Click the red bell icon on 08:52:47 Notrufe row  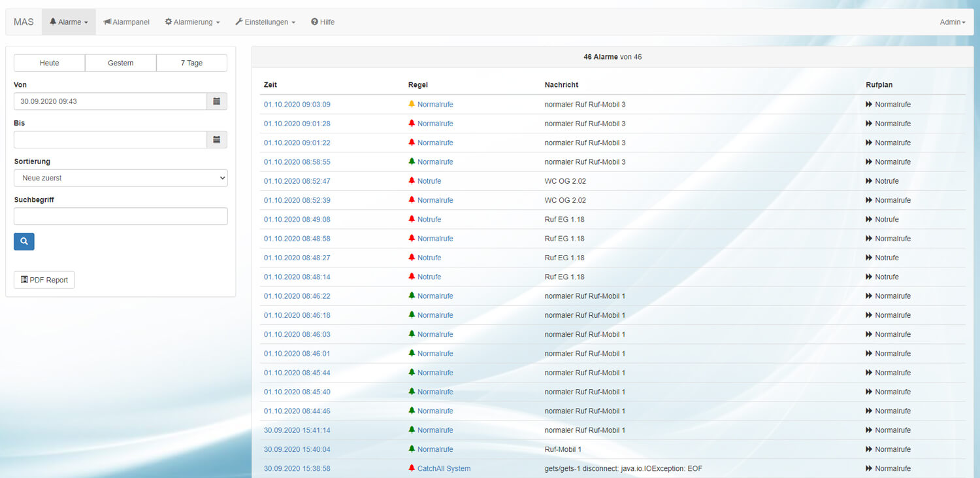pos(412,180)
